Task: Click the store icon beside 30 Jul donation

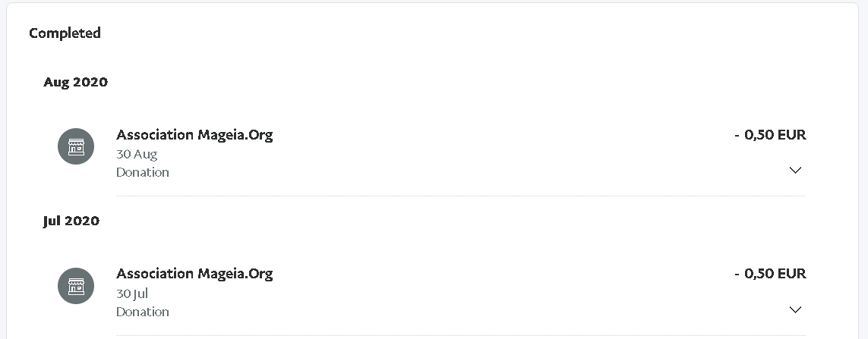Action: click(76, 286)
